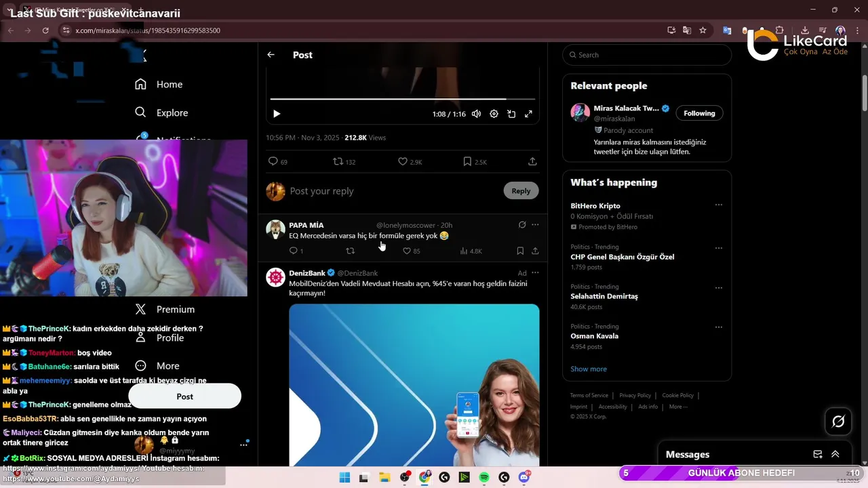Open Chrome from the taskbar
This screenshot has height=488, width=868.
click(x=425, y=477)
